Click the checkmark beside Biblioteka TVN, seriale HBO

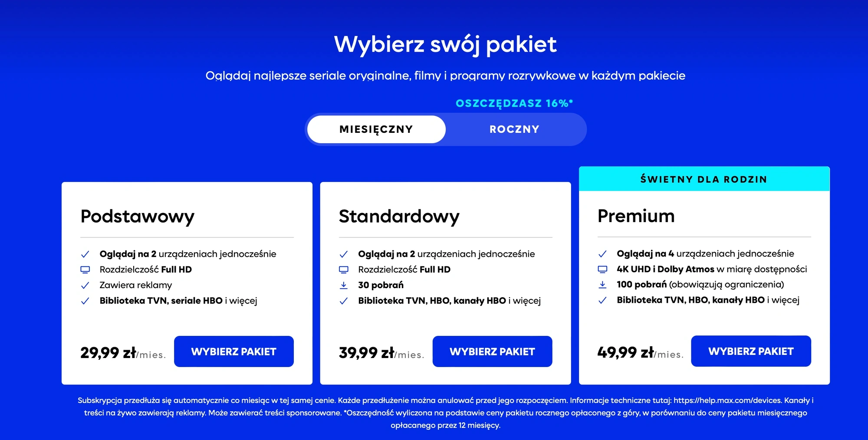85,301
